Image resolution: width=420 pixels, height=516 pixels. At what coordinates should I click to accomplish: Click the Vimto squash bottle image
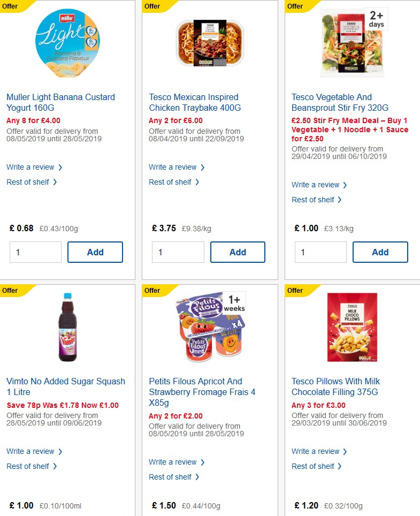66,329
